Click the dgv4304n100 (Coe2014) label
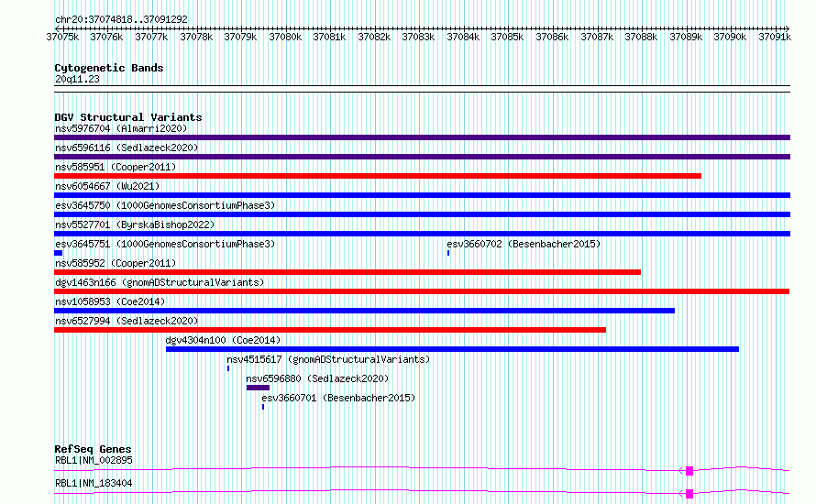The width and height of the screenshot is (816, 504). (x=223, y=340)
